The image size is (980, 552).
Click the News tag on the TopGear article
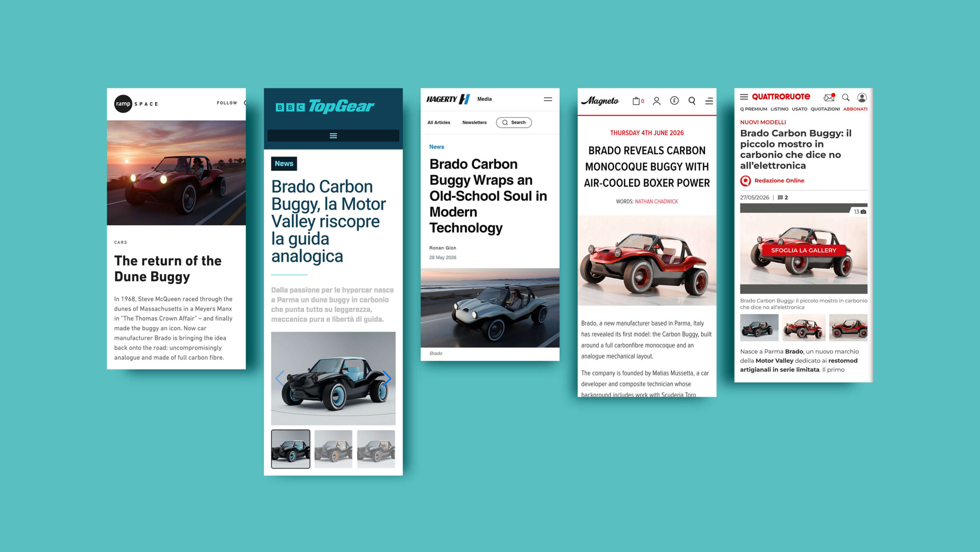(284, 164)
